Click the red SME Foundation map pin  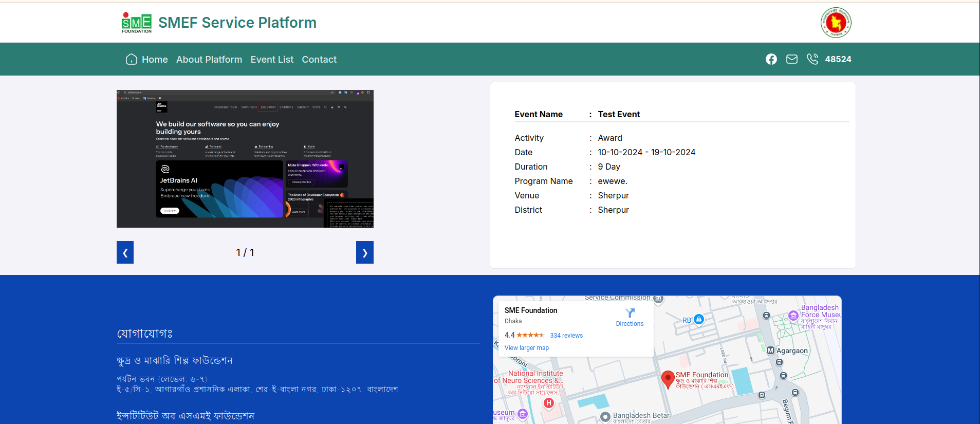click(668, 380)
